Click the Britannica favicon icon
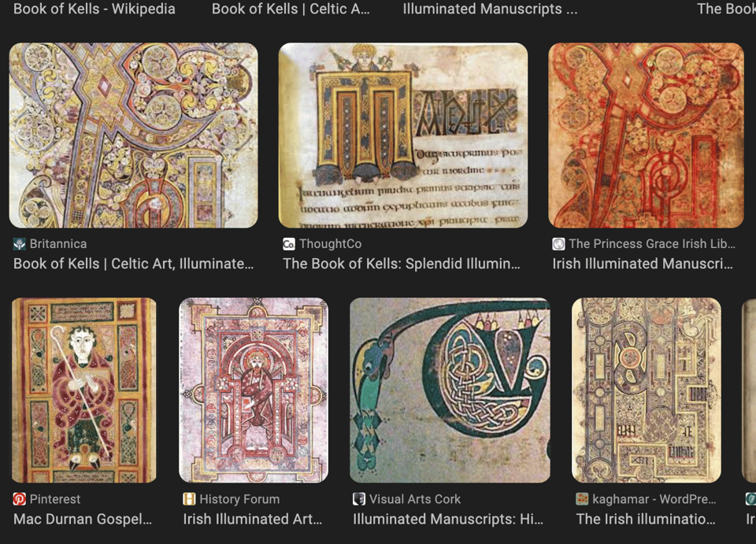Viewport: 756px width, 544px height. click(19, 244)
